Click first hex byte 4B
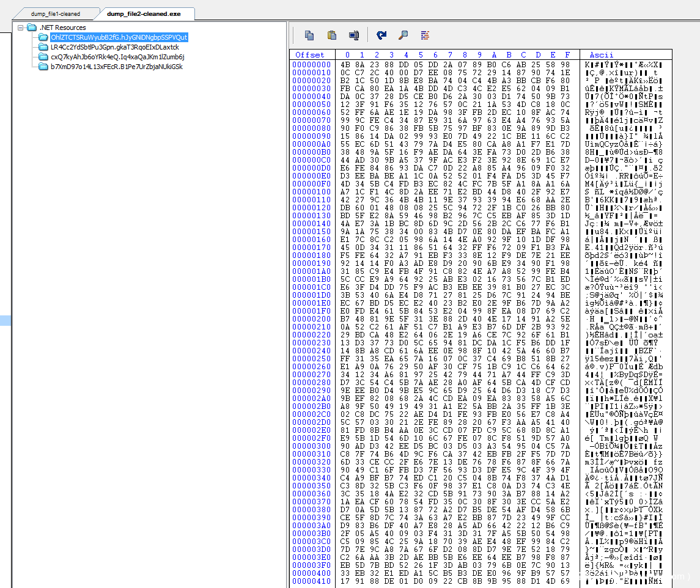700x588 pixels. pyautogui.click(x=345, y=65)
